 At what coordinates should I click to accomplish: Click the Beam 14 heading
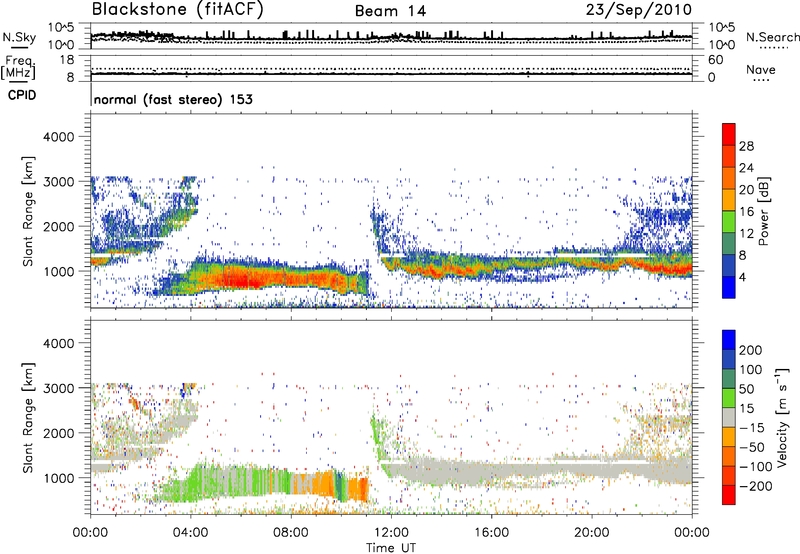tap(390, 11)
